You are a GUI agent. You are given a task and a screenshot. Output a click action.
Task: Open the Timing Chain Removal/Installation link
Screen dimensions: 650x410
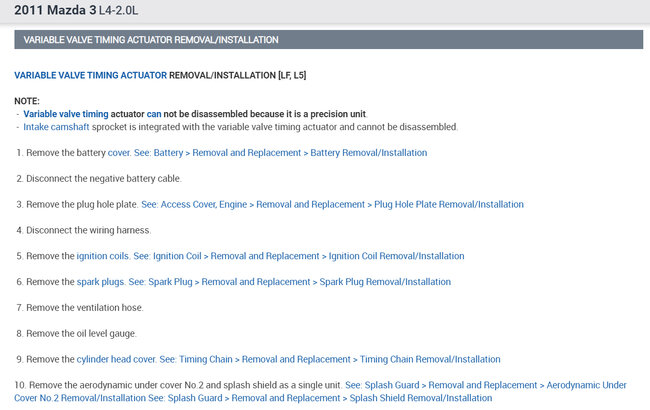click(x=330, y=359)
